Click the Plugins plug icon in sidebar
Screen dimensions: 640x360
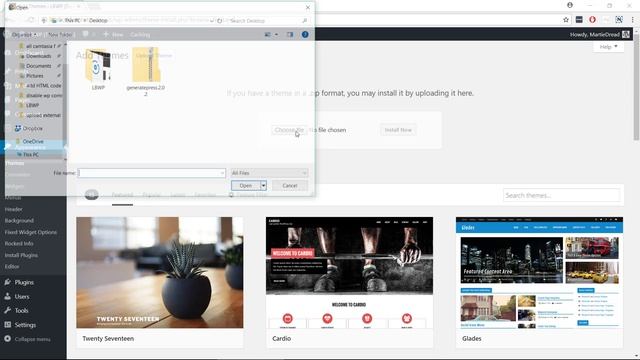pyautogui.click(x=8, y=282)
